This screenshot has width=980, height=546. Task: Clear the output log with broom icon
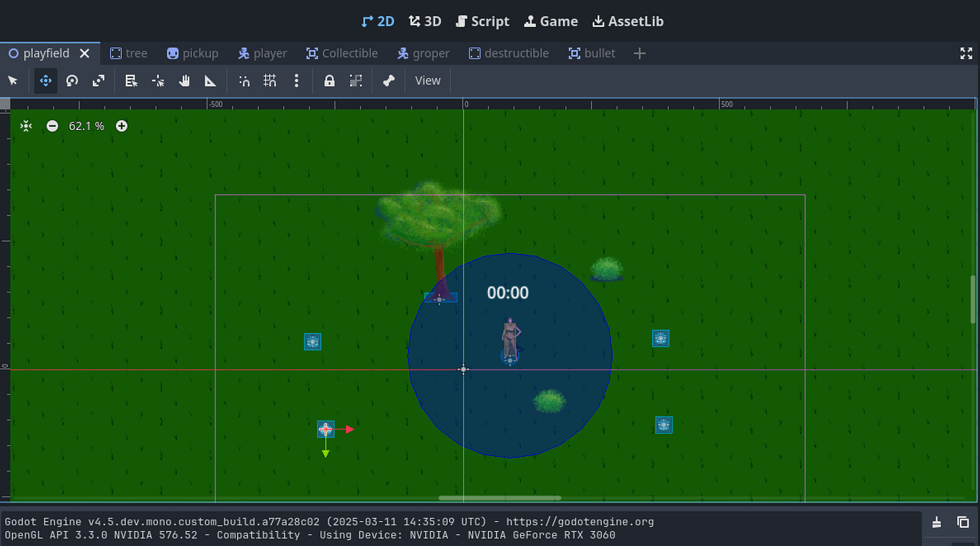tap(936, 522)
